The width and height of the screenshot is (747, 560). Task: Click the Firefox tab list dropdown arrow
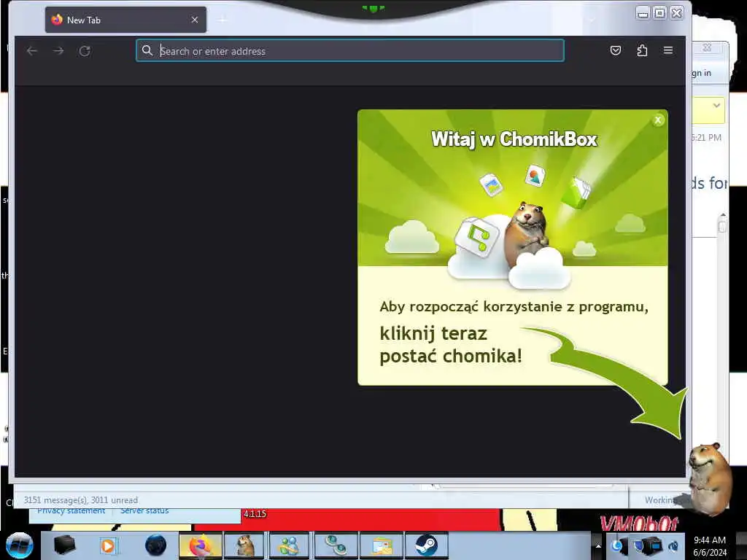click(592, 20)
